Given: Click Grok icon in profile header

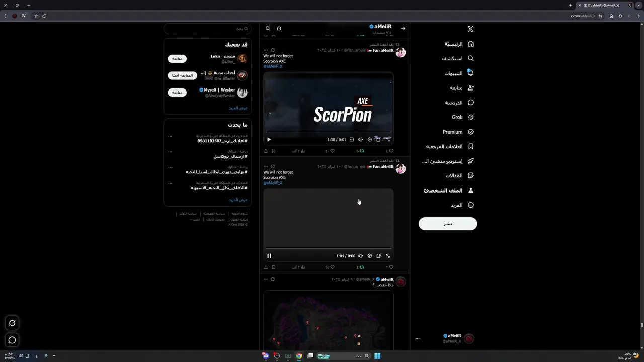Looking at the screenshot, I should point(279,29).
